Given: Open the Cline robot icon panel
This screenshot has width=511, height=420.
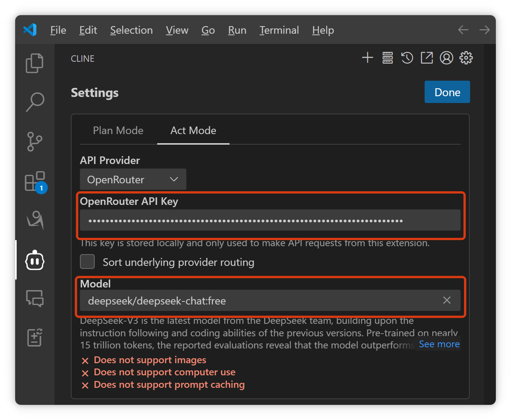Looking at the screenshot, I should coord(34,261).
